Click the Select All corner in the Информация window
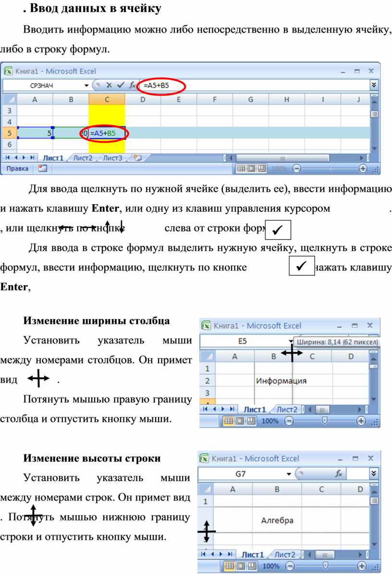This screenshot has width=392, height=574. tap(207, 356)
